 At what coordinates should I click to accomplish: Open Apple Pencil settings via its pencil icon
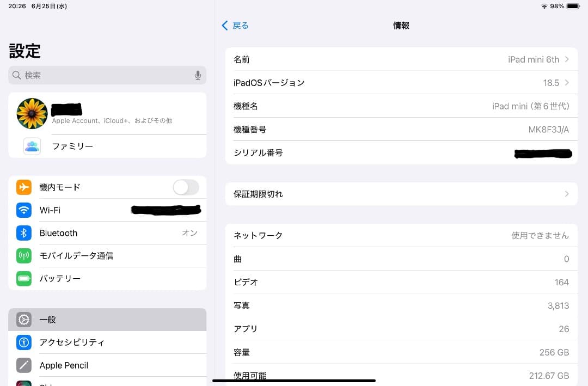[24, 365]
